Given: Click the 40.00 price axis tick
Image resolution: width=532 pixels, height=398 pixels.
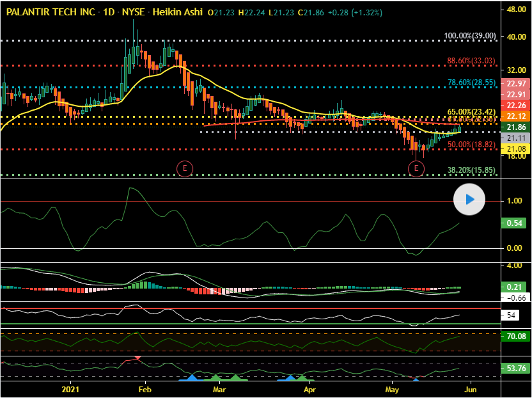Looking at the screenshot, I should [517, 36].
